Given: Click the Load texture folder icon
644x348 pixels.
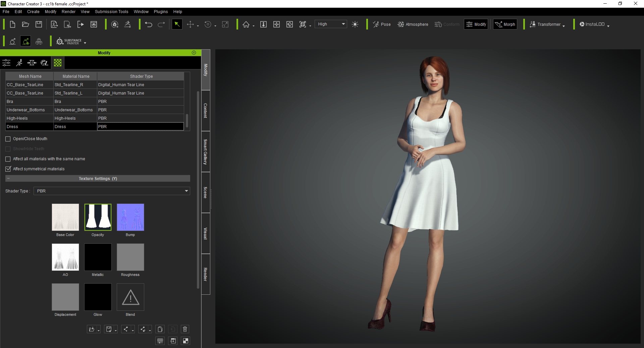Looking at the screenshot, I should pos(91,329).
